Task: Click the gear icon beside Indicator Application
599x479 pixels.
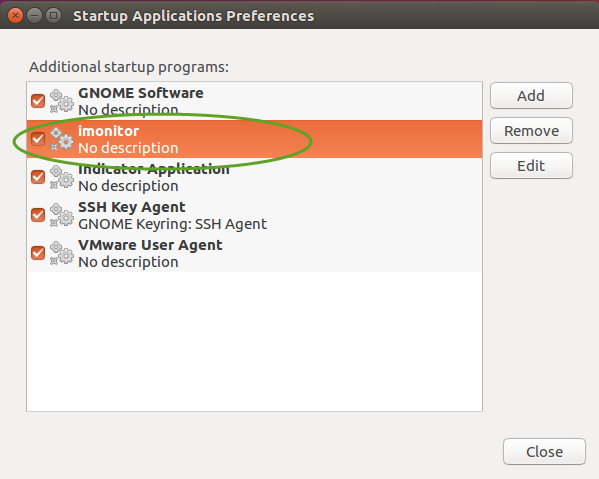Action: 62,177
